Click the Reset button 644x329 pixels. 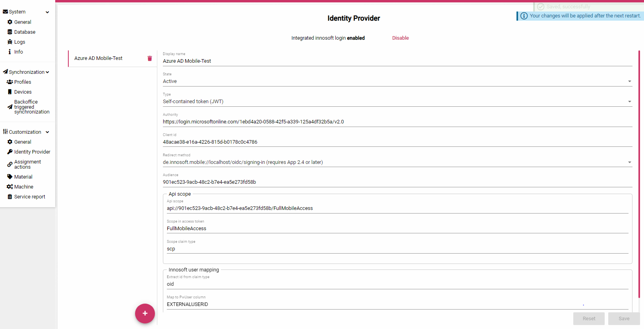[589, 319]
